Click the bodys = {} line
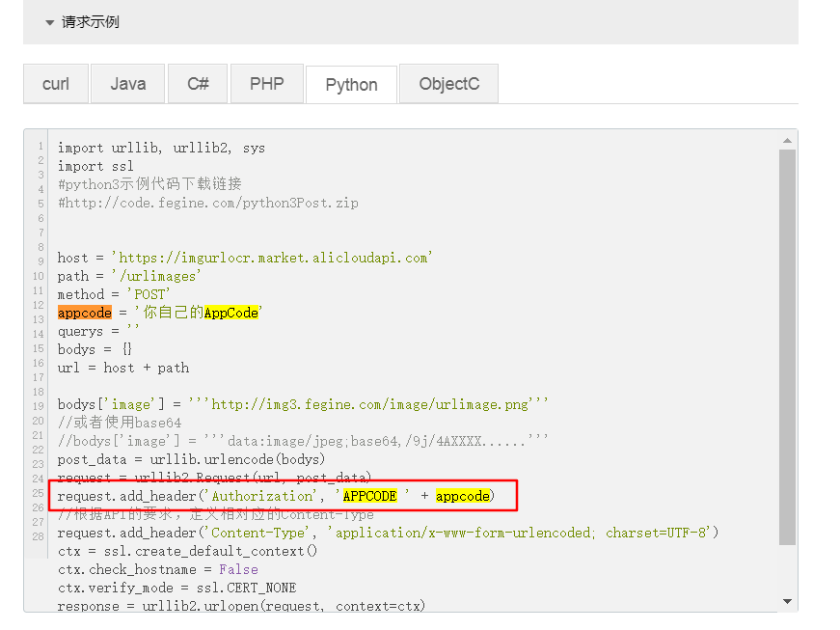This screenshot has height=630, width=840. [95, 349]
